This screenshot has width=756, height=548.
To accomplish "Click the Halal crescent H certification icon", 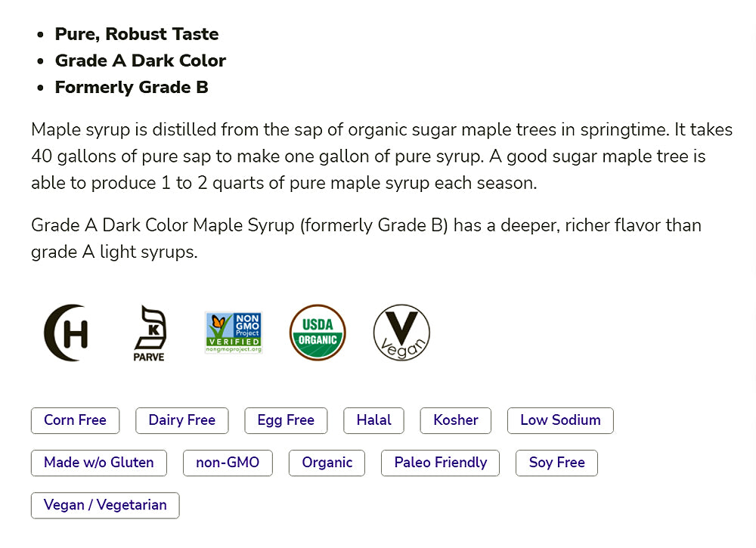I will 66,333.
